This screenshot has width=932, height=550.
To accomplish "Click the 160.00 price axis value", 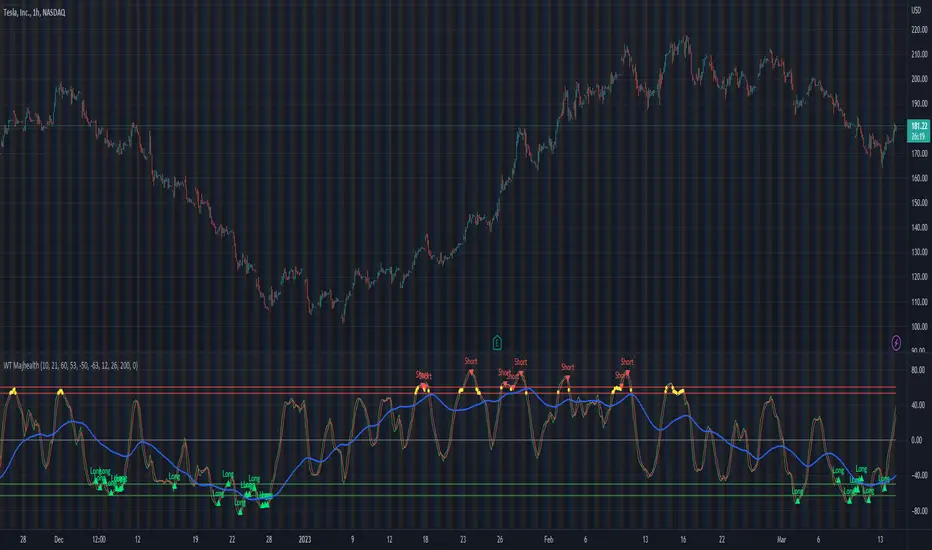I will [920, 178].
